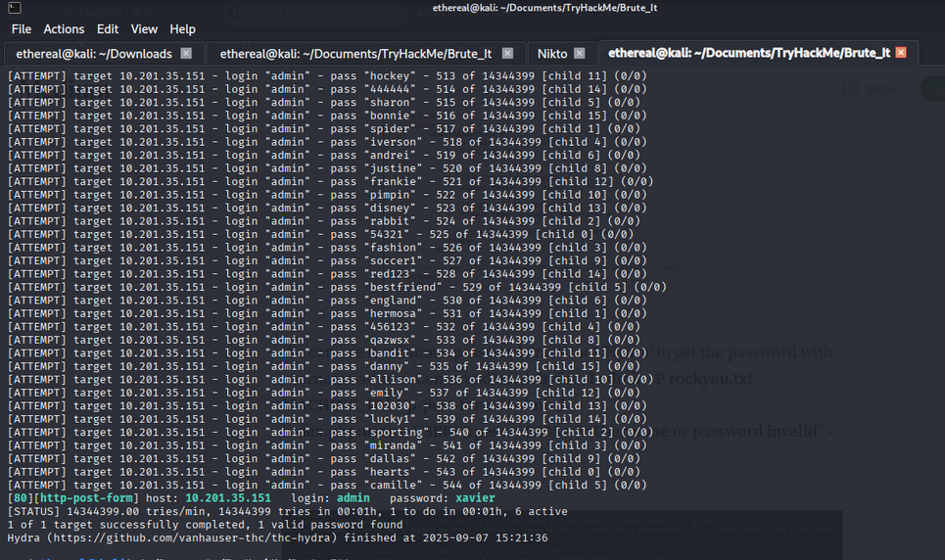
Task: Click the terminal window icon in title bar
Action: click(14, 8)
